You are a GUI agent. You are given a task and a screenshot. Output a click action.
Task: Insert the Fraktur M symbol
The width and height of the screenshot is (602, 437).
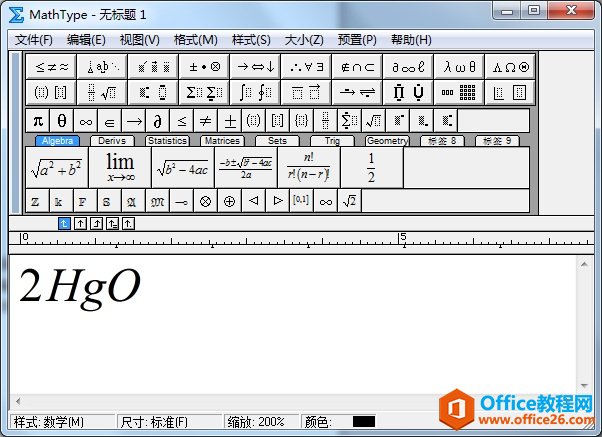pyautogui.click(x=157, y=201)
